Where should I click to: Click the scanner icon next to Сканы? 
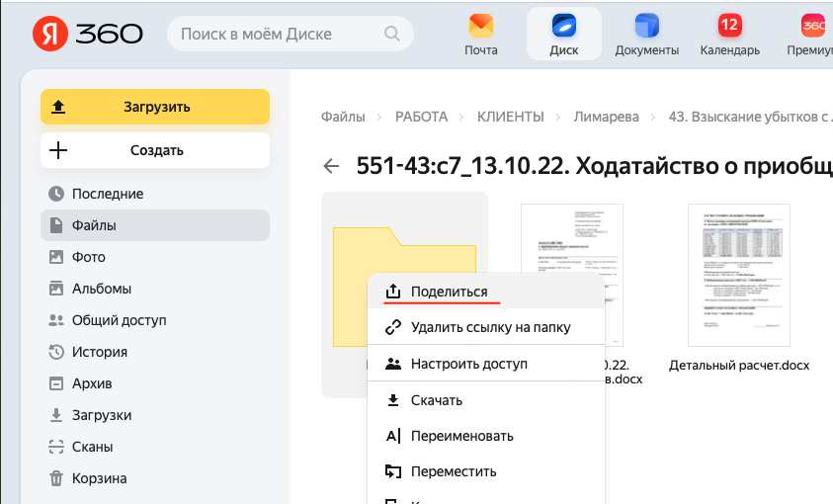click(x=56, y=447)
